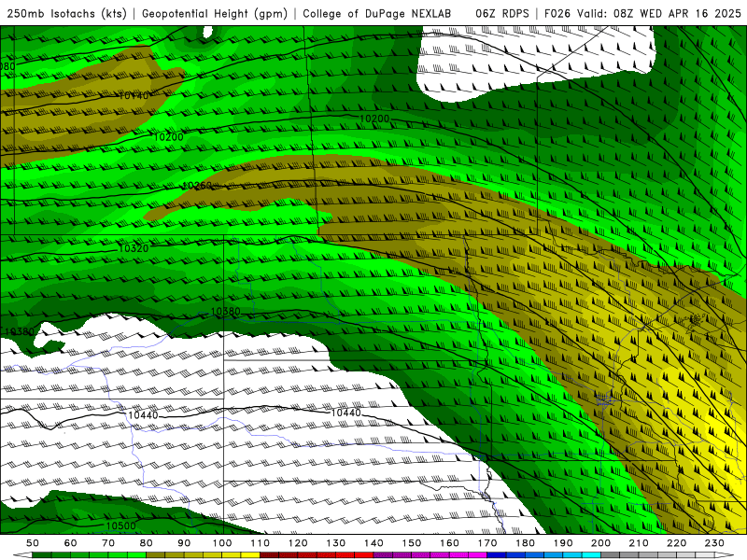
Task: Select the bright yellow swatch before 110
Action: [250, 555]
